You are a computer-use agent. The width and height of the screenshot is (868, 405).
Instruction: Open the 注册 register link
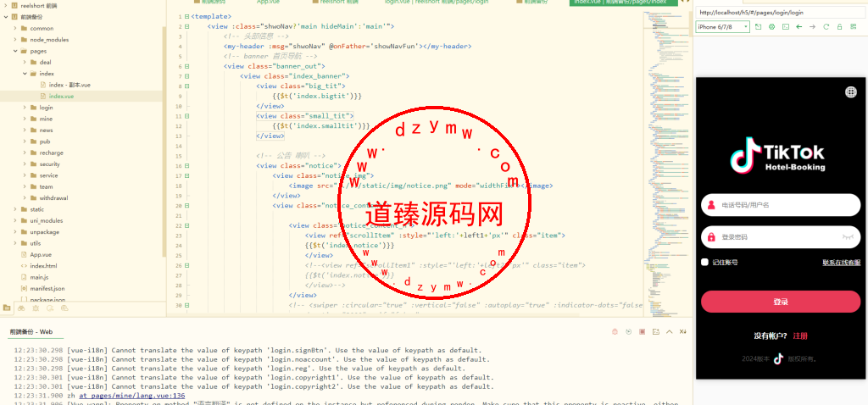(x=800, y=336)
